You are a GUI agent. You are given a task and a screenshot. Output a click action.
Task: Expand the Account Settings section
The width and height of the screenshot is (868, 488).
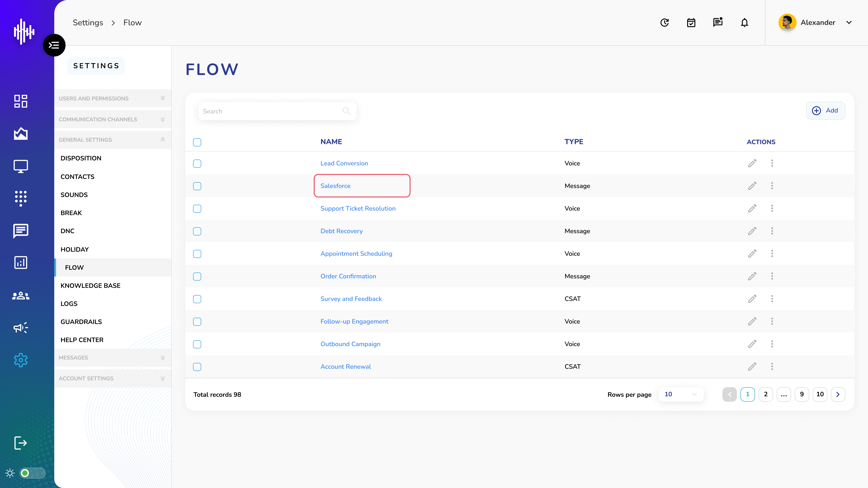coord(113,379)
